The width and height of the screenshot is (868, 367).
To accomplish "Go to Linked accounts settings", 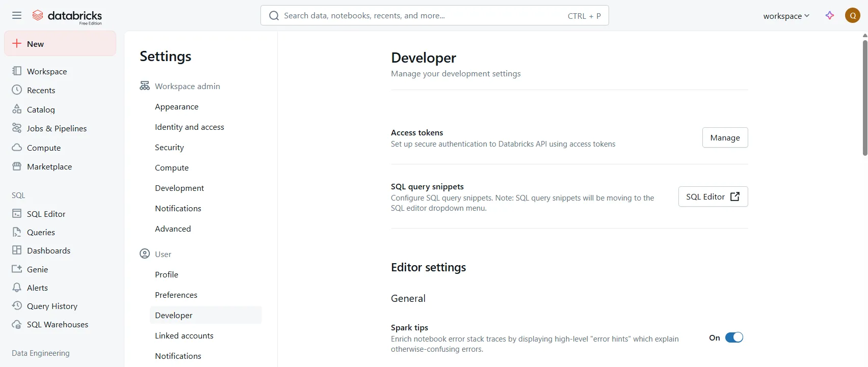I will (x=184, y=335).
